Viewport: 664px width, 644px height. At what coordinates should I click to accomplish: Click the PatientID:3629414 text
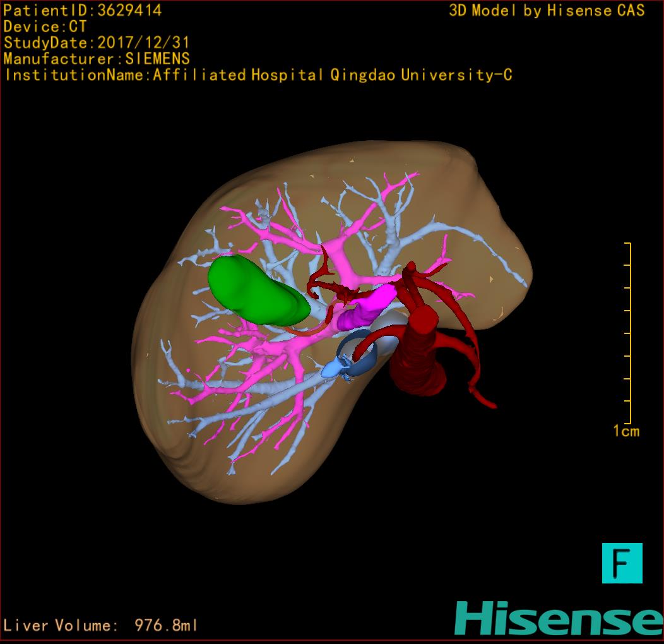coord(82,10)
